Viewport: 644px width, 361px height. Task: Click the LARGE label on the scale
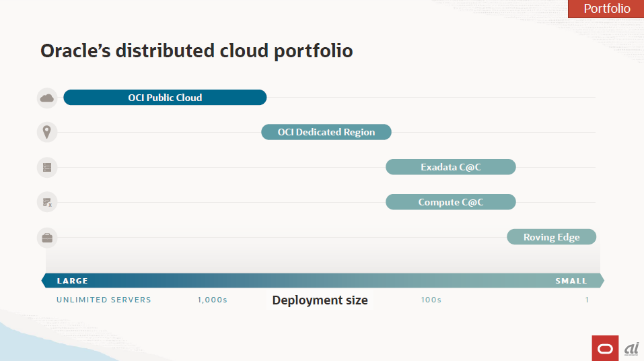(x=72, y=281)
